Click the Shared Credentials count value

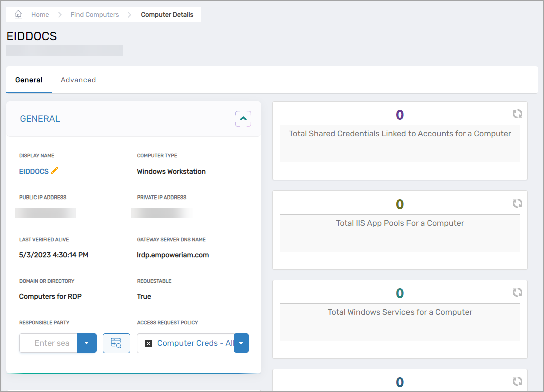tap(400, 115)
